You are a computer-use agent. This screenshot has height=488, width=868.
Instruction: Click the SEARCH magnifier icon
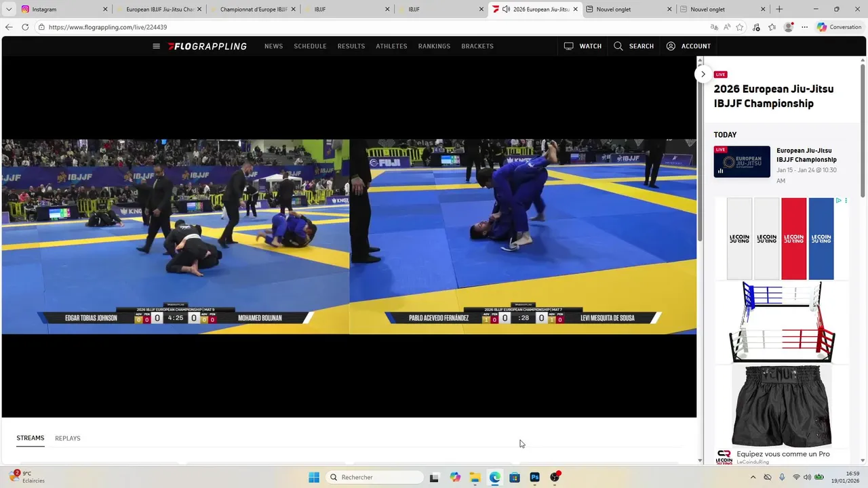618,46
